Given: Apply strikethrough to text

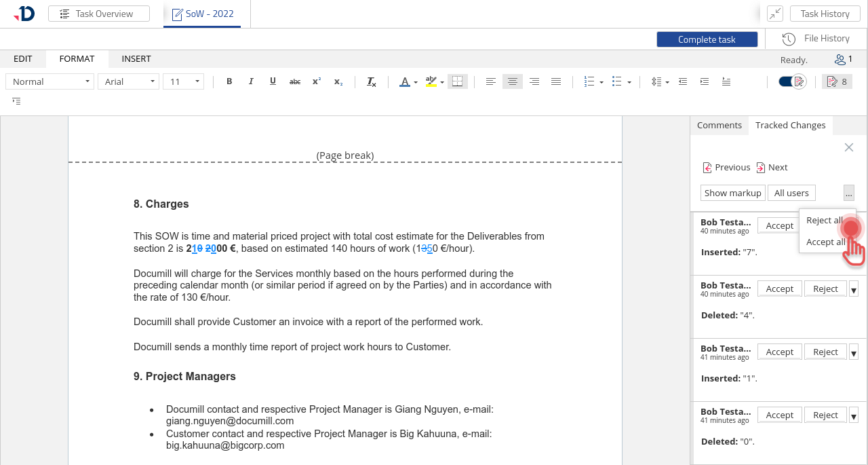Looking at the screenshot, I should 295,81.
